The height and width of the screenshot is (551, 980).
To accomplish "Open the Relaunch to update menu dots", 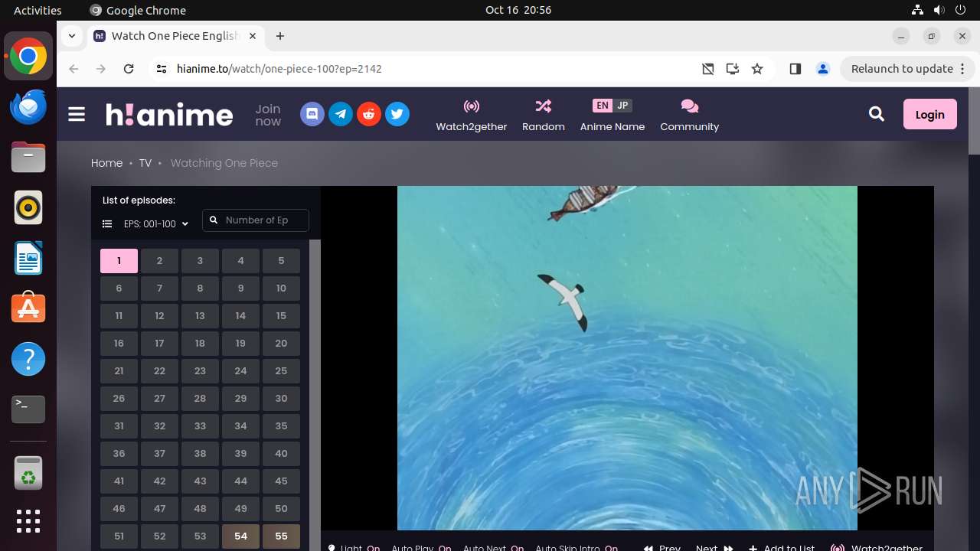I will pos(962,69).
